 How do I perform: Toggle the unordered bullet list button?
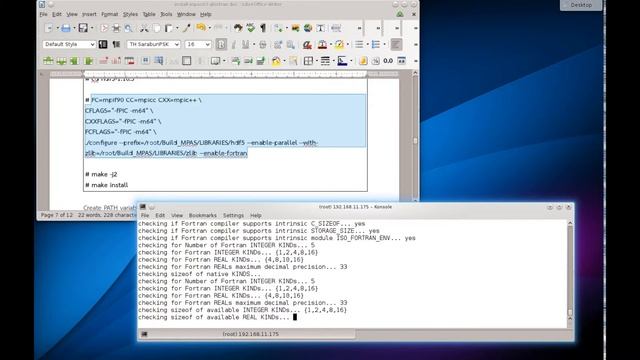[359, 44]
